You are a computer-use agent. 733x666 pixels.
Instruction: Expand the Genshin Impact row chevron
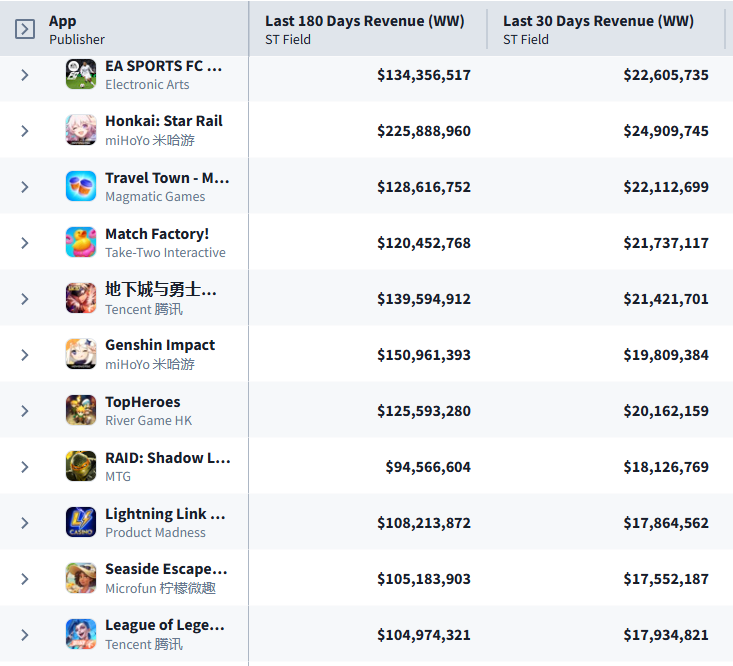click(x=25, y=355)
